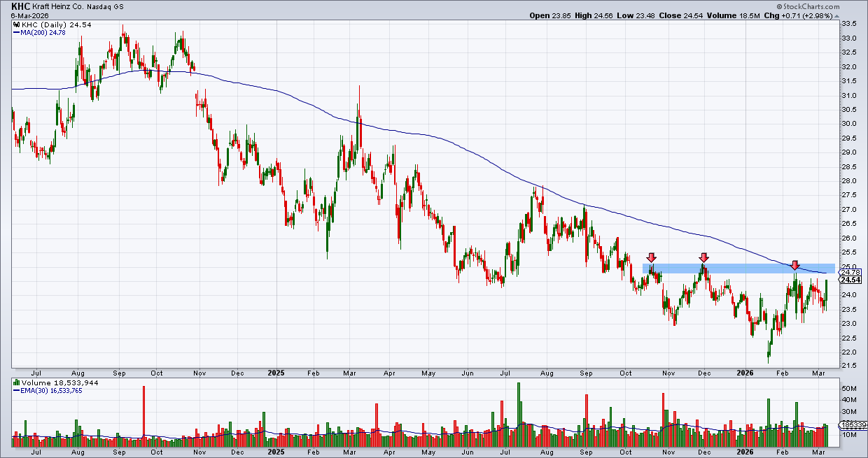The height and width of the screenshot is (458, 868).
Task: Click the 10M volume axis label
Action: tap(848, 434)
